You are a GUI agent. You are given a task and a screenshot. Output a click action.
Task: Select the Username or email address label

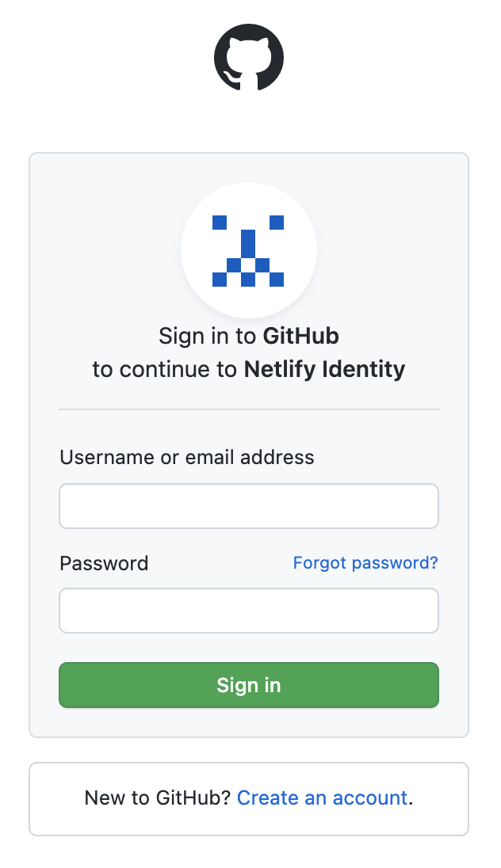(186, 457)
